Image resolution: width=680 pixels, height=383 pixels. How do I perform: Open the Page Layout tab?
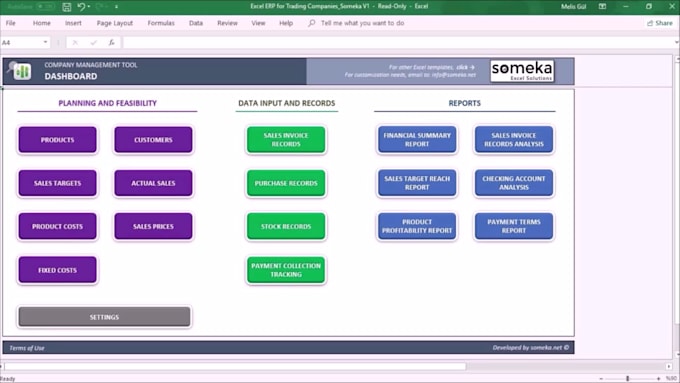coord(114,23)
